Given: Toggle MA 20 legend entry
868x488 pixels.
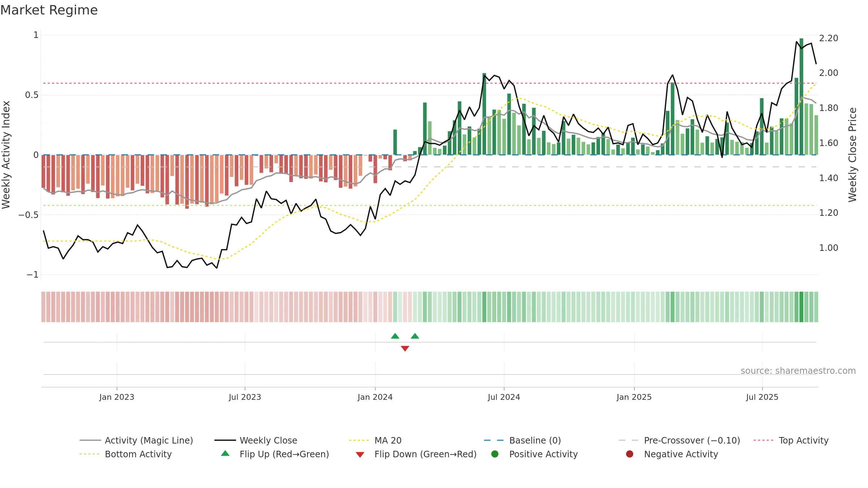Looking at the screenshot, I should [375, 440].
